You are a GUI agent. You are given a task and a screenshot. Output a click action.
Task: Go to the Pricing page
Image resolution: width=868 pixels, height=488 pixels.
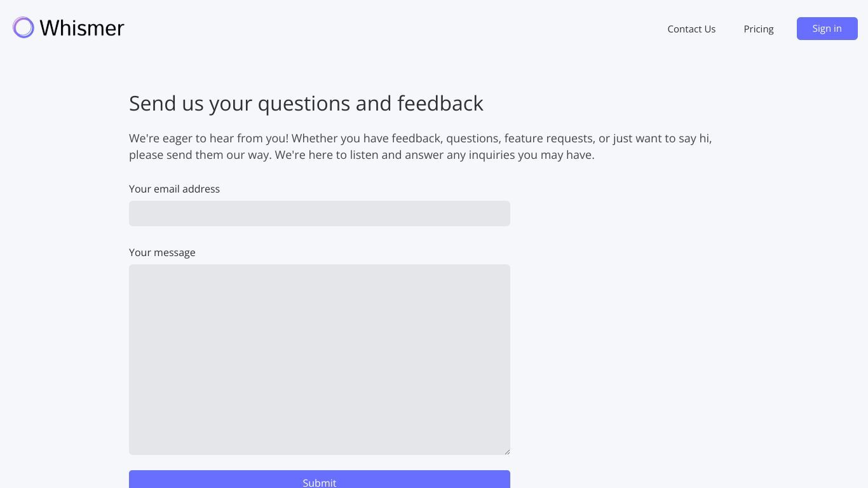coord(759,29)
